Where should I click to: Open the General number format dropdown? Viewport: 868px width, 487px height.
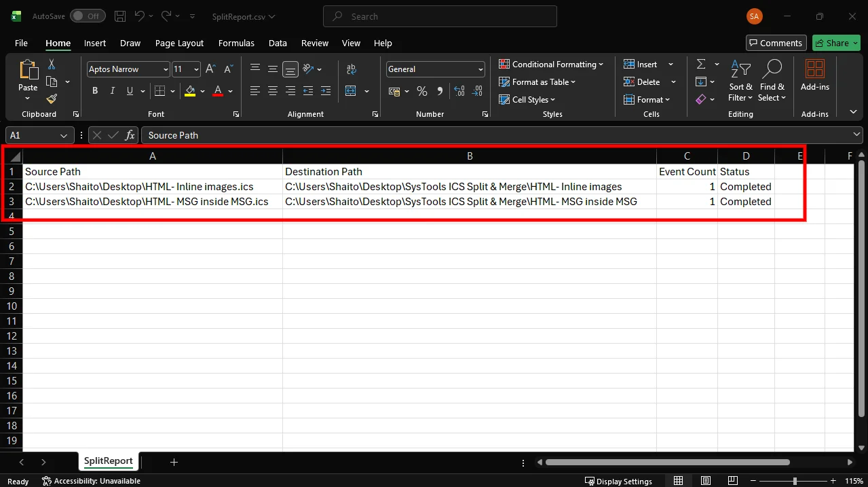coord(480,69)
